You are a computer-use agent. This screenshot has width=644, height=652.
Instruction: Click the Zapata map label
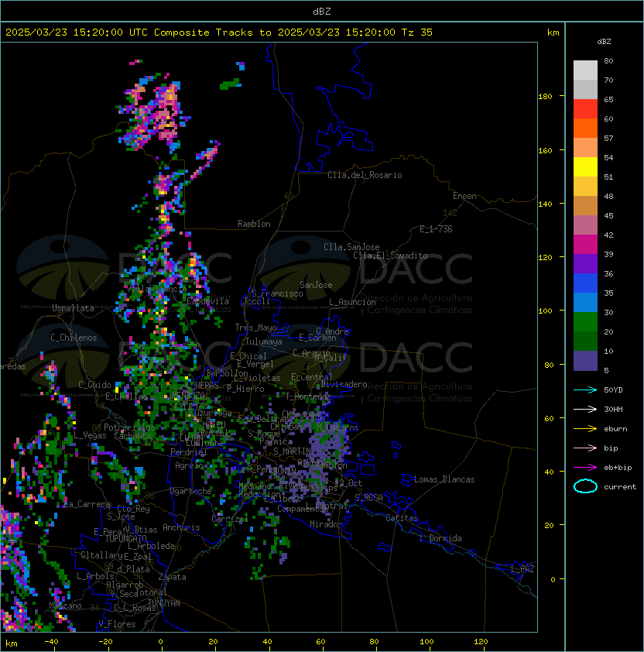[x=172, y=577]
